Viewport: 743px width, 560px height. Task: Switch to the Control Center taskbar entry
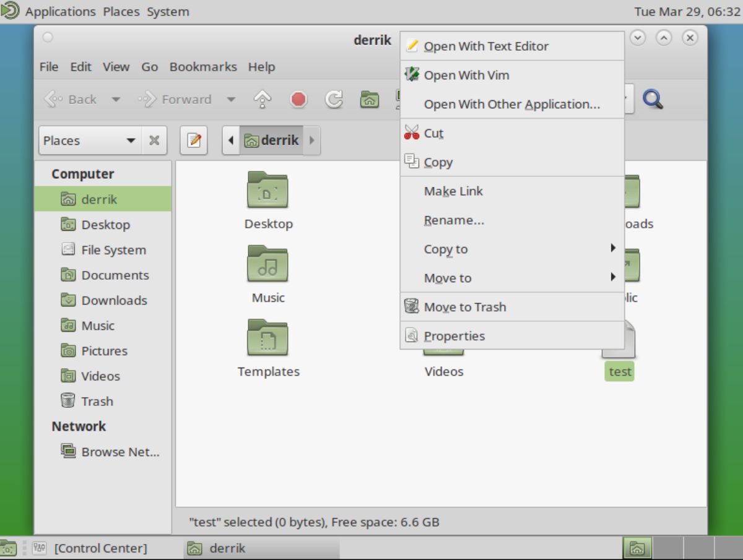[x=99, y=548]
